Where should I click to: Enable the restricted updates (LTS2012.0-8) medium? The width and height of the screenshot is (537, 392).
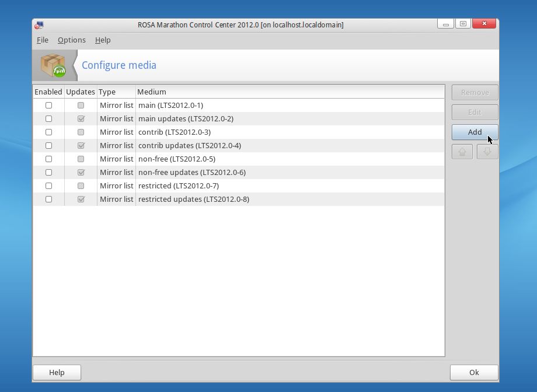click(x=48, y=199)
